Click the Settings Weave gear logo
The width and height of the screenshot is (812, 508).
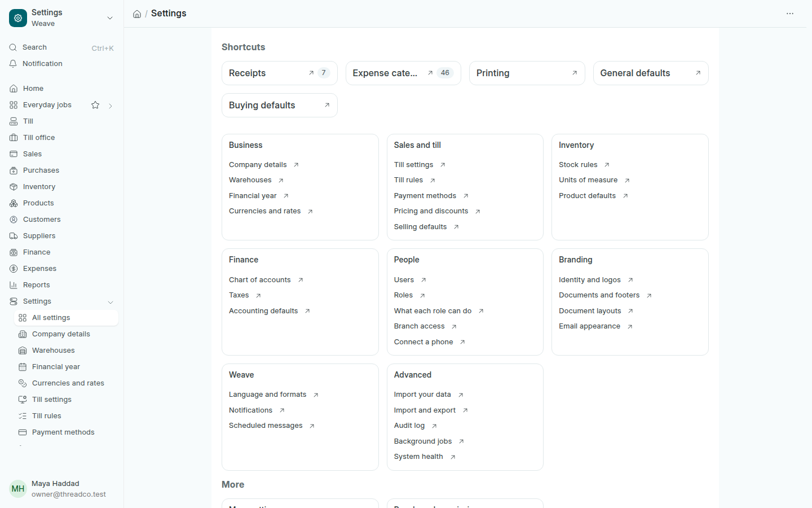[x=18, y=18]
